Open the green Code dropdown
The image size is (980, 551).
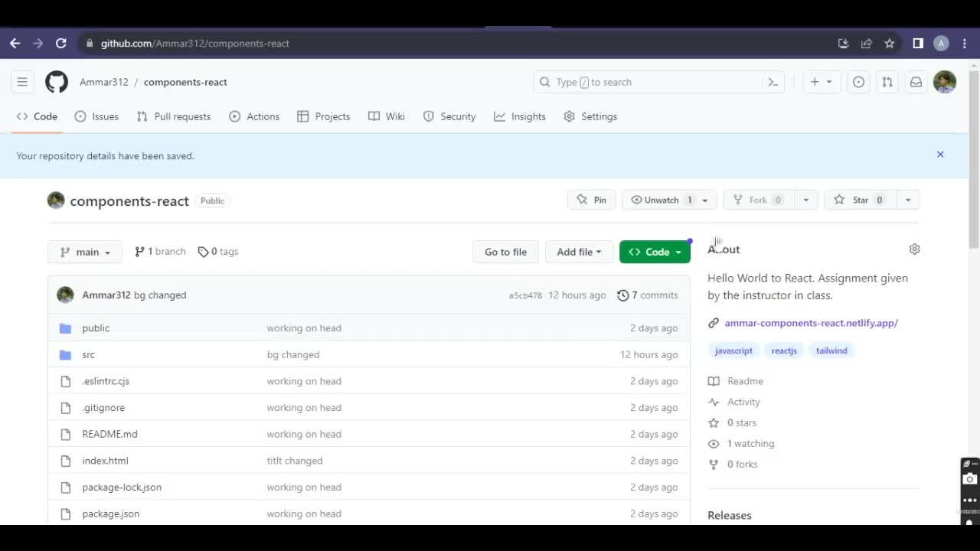tap(655, 252)
